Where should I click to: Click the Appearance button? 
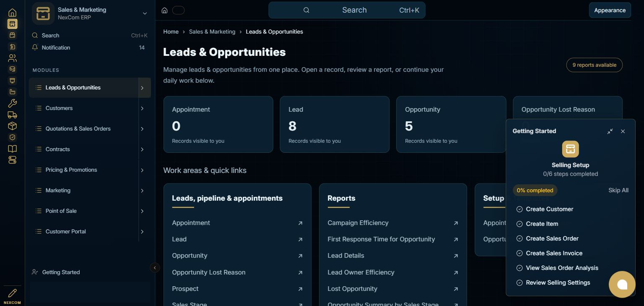[x=610, y=10]
